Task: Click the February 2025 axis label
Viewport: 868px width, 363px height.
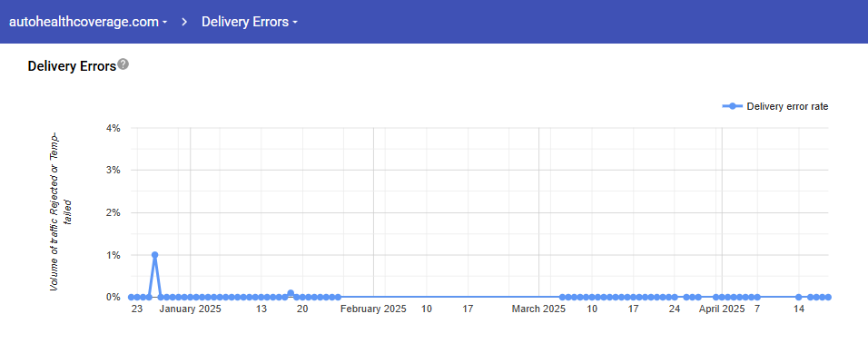Action: click(373, 309)
